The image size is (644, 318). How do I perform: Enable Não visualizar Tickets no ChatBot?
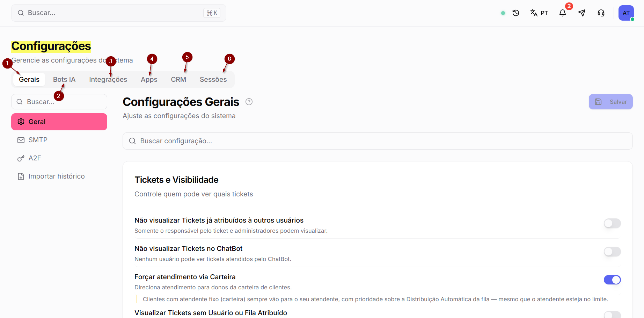pyautogui.click(x=612, y=252)
